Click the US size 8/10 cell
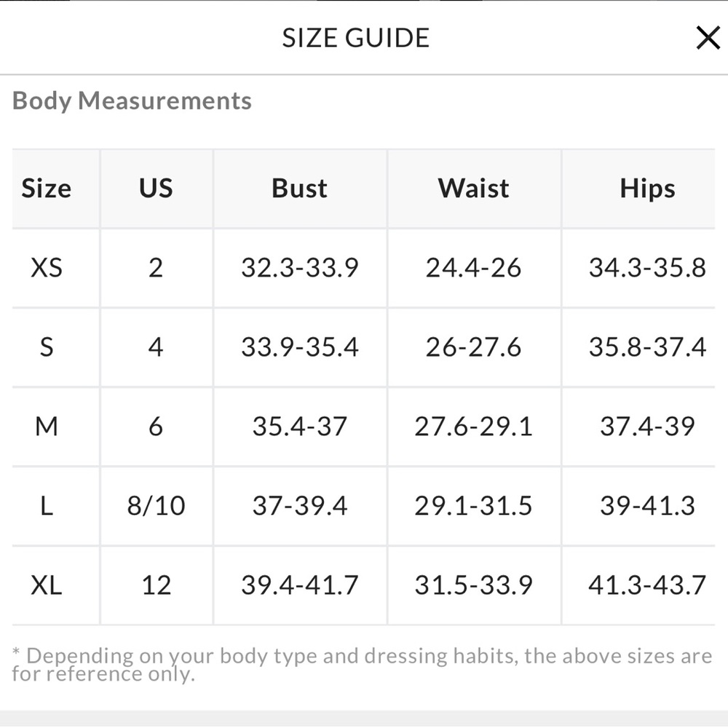728x728 pixels. point(156,506)
